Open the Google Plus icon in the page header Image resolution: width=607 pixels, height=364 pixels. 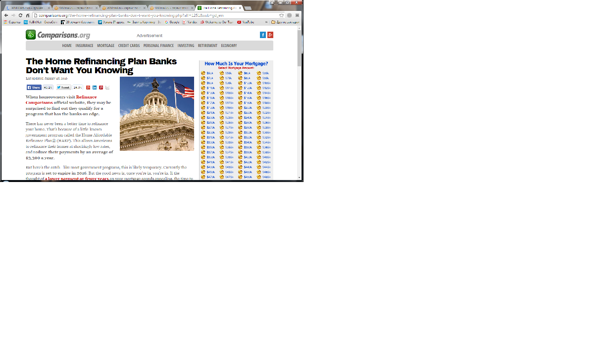click(x=270, y=35)
